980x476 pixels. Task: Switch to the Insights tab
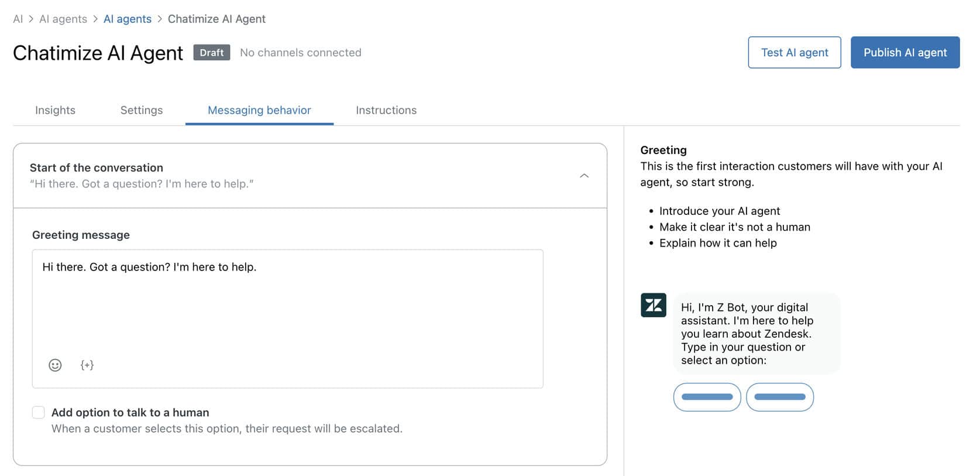[x=55, y=110]
